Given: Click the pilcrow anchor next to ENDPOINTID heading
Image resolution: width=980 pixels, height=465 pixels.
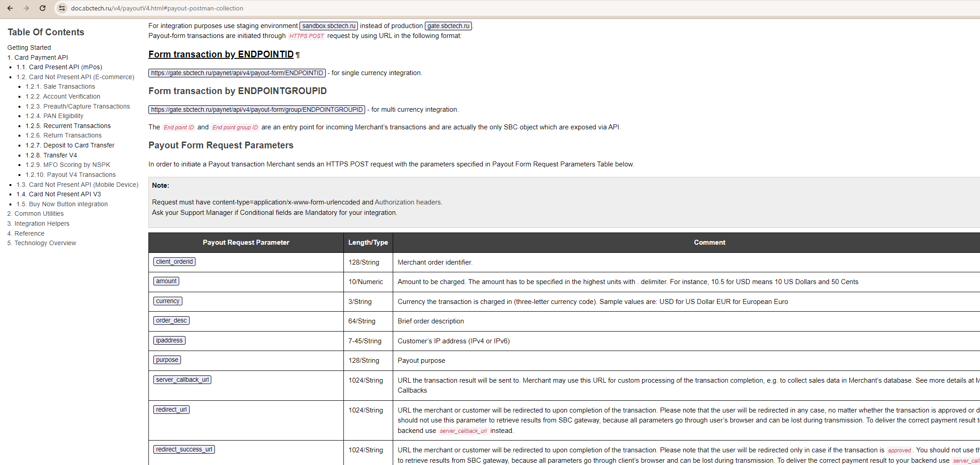Looking at the screenshot, I should tap(298, 55).
